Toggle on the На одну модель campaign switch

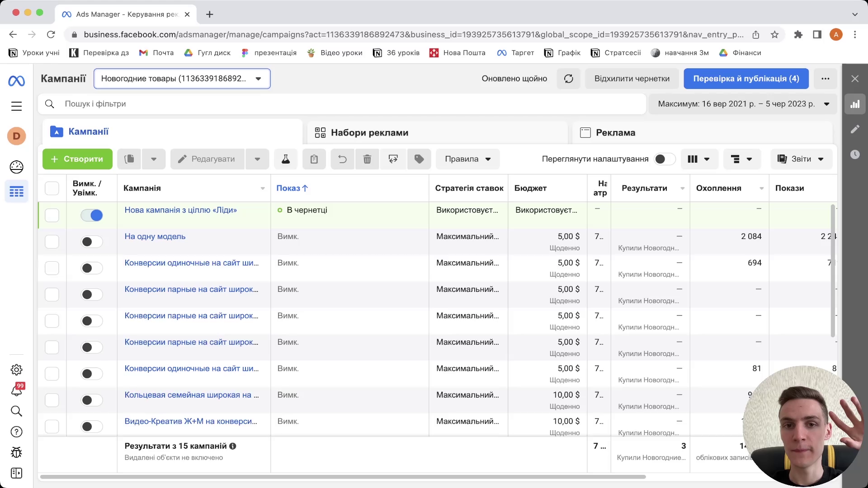(92, 242)
